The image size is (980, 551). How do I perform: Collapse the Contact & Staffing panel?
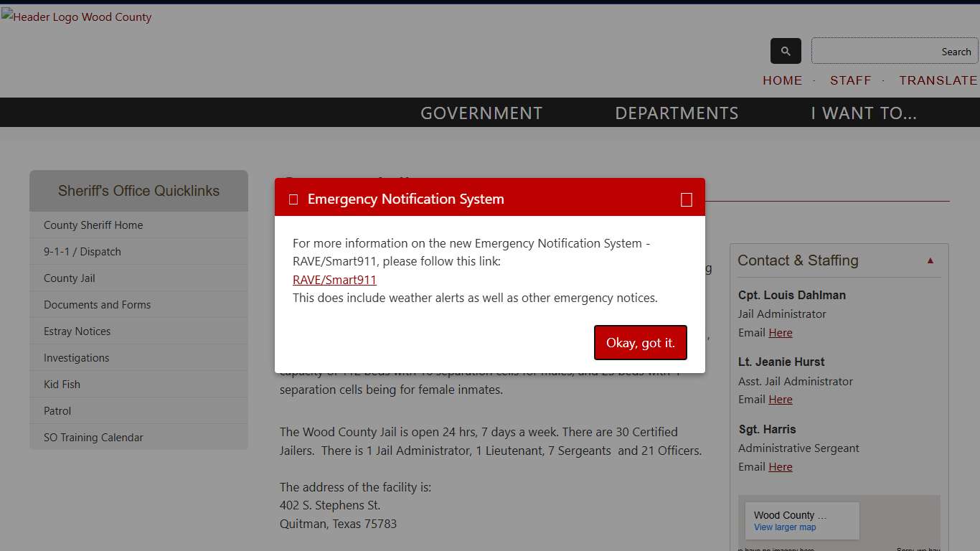(930, 260)
